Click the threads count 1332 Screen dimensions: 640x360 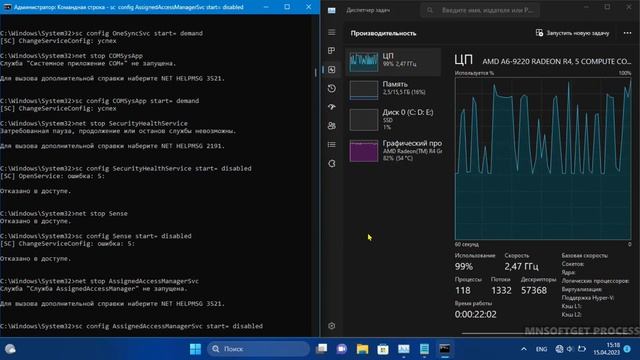point(501,290)
